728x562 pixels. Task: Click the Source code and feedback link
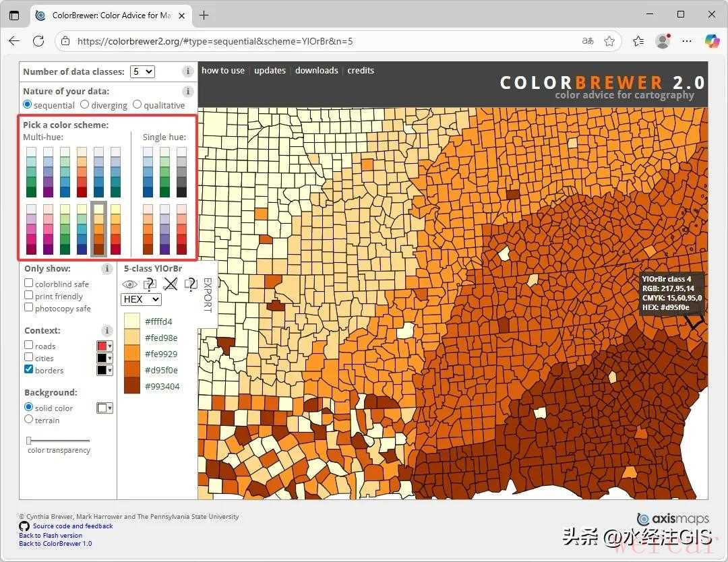73,526
